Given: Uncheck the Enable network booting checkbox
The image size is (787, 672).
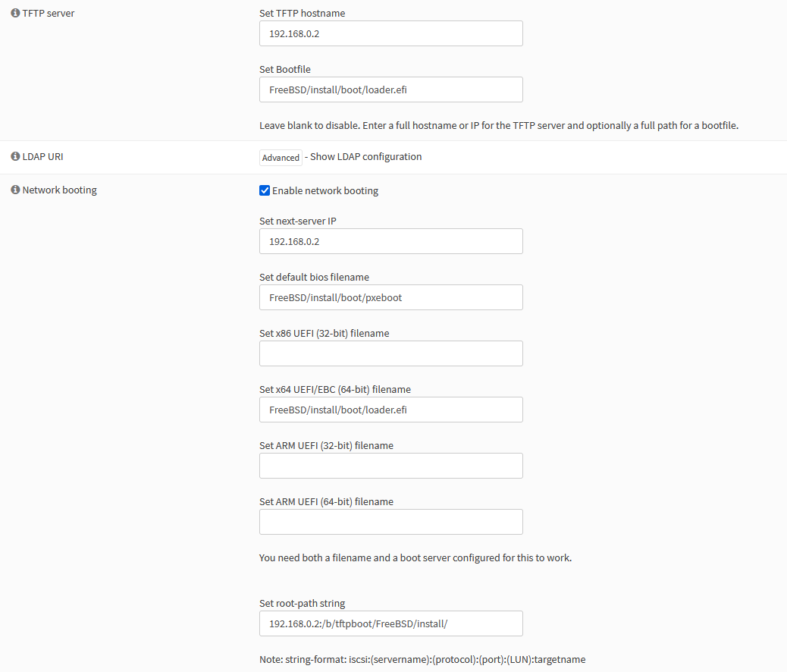Looking at the screenshot, I should coord(265,191).
